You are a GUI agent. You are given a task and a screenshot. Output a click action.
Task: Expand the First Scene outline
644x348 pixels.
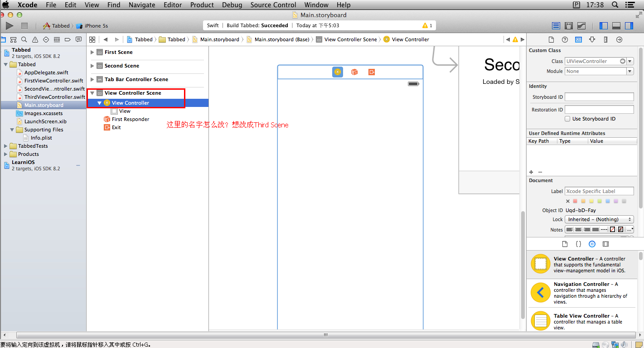[92, 52]
